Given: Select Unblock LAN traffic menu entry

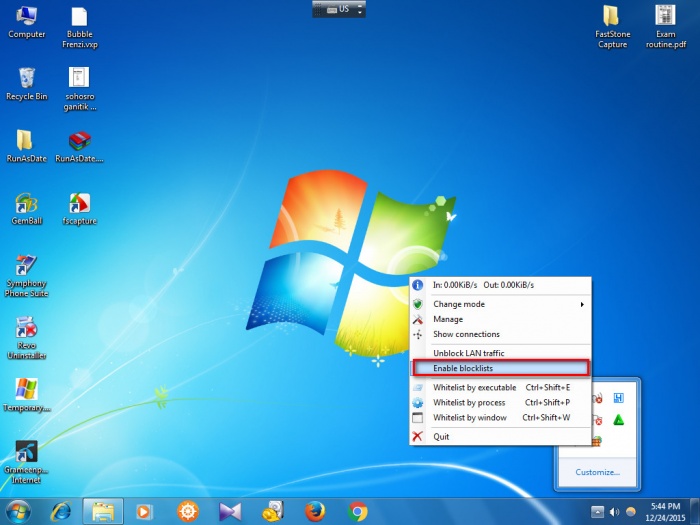Looking at the screenshot, I should click(x=468, y=353).
